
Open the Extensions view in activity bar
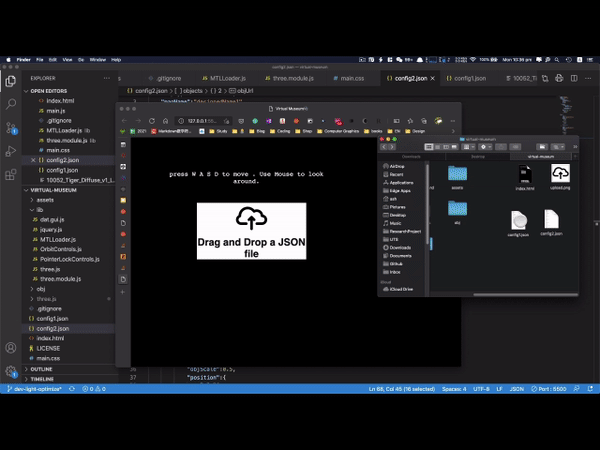11,175
